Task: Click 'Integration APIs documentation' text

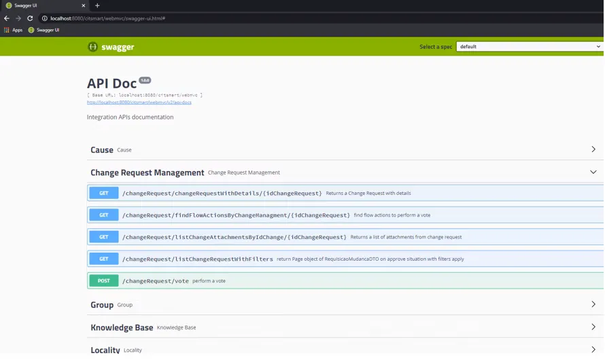Action: pyautogui.click(x=130, y=117)
